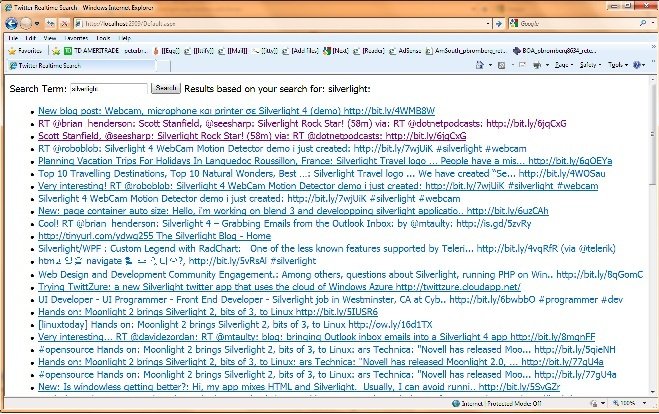659x414 pixels.
Task: Open Trying TwittZure Silverlight twitter app link
Action: coord(279,287)
